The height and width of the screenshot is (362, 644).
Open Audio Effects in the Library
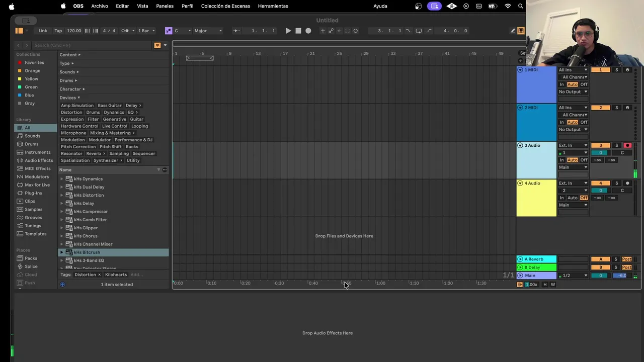38,160
